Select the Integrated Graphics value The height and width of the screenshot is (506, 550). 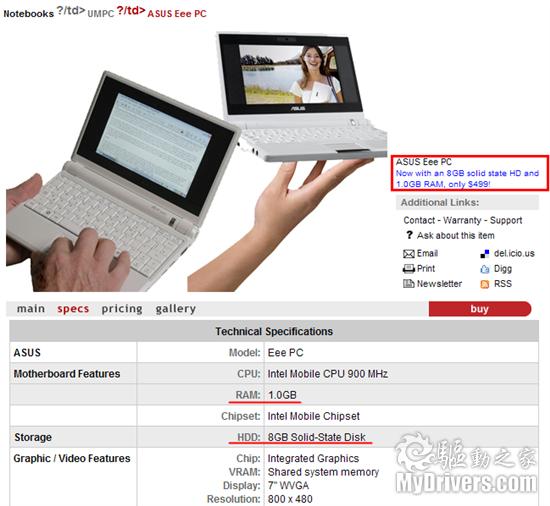pos(313,458)
